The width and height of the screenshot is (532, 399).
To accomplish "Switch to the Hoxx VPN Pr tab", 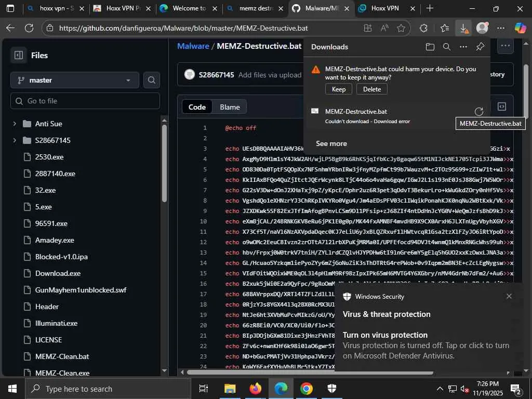I will coord(122,8).
